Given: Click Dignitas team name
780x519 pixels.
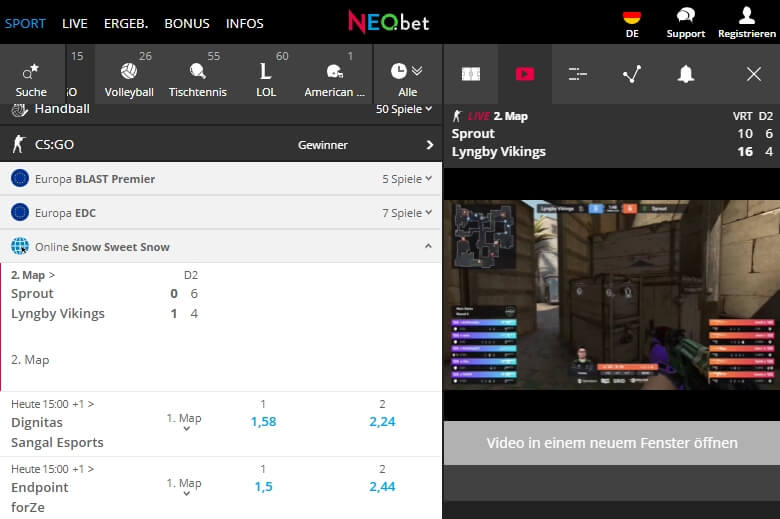Looking at the screenshot, I should pos(37,422).
